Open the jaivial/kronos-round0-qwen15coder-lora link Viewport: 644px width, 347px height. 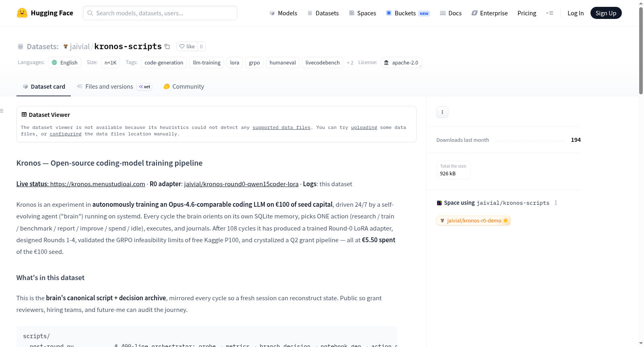click(x=241, y=184)
